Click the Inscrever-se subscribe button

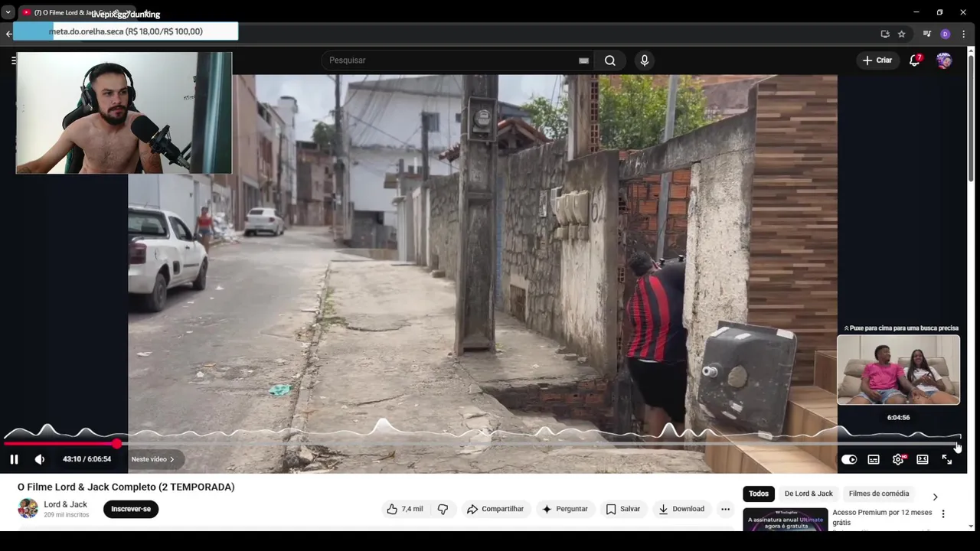pyautogui.click(x=131, y=509)
